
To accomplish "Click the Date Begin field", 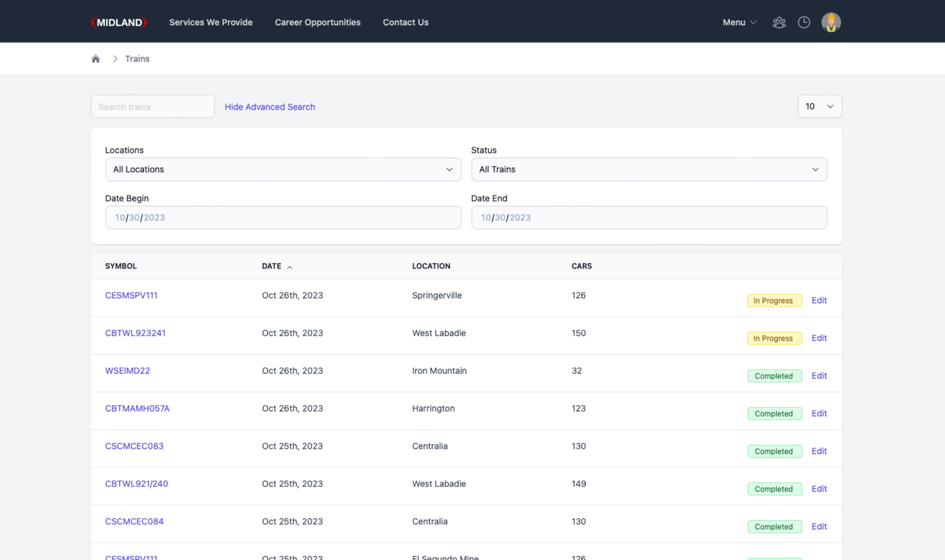I will tap(283, 217).
